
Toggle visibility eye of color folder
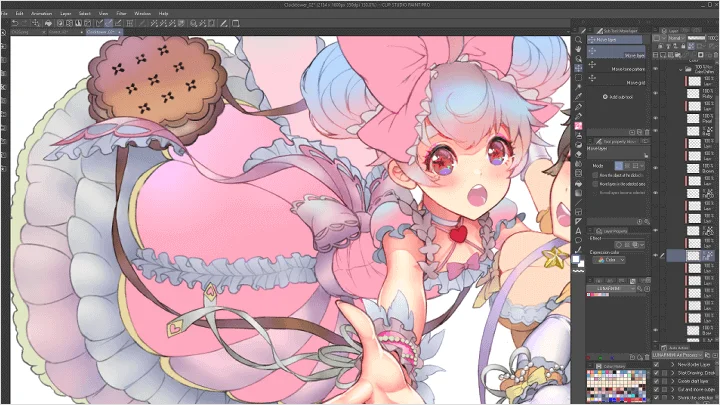(656, 69)
